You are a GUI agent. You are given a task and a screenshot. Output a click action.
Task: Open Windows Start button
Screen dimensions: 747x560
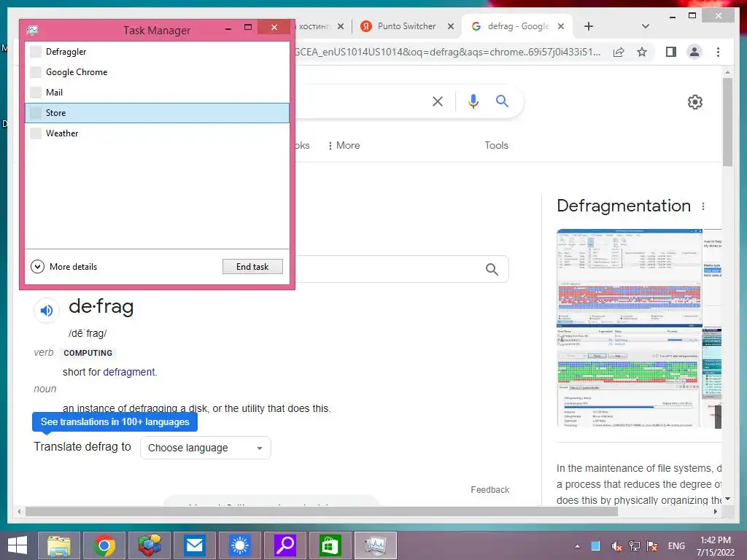[18, 545]
